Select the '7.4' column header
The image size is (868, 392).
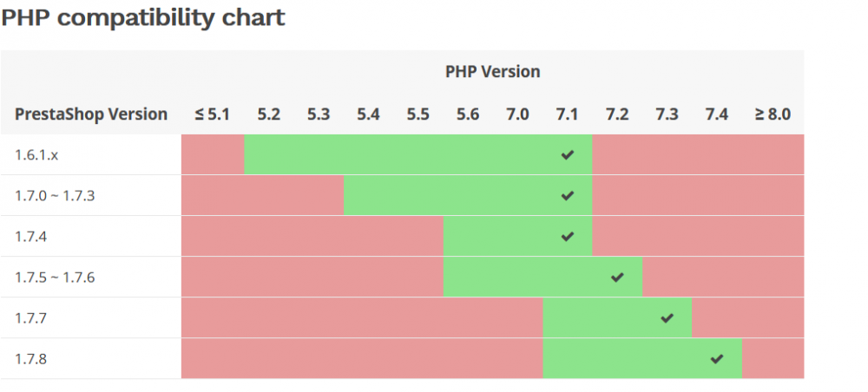716,114
